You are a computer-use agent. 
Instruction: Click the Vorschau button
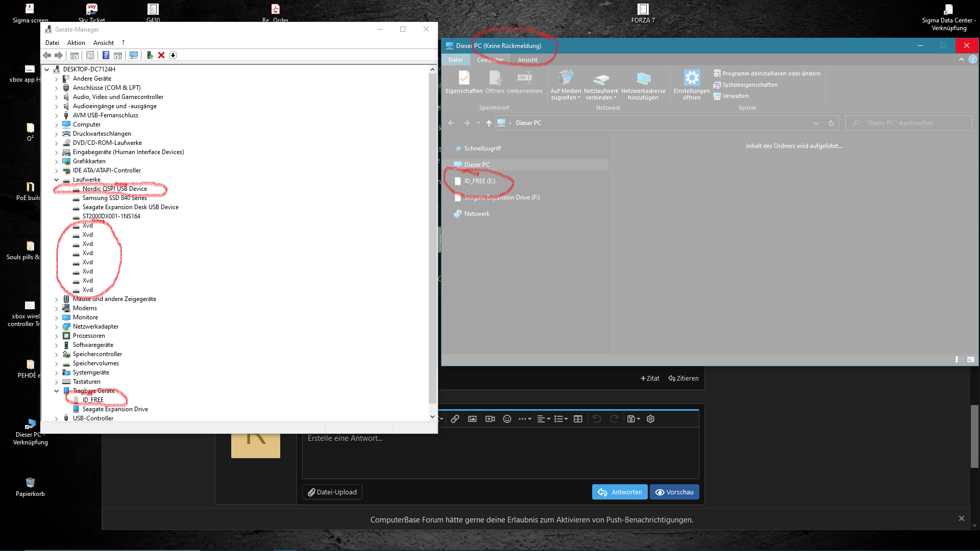coord(674,492)
